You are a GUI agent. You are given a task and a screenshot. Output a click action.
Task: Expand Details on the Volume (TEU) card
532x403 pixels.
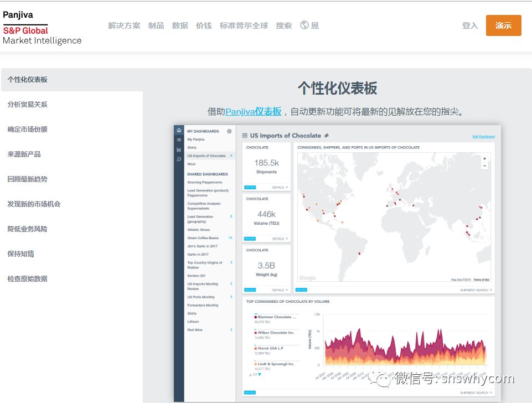pyautogui.click(x=280, y=239)
